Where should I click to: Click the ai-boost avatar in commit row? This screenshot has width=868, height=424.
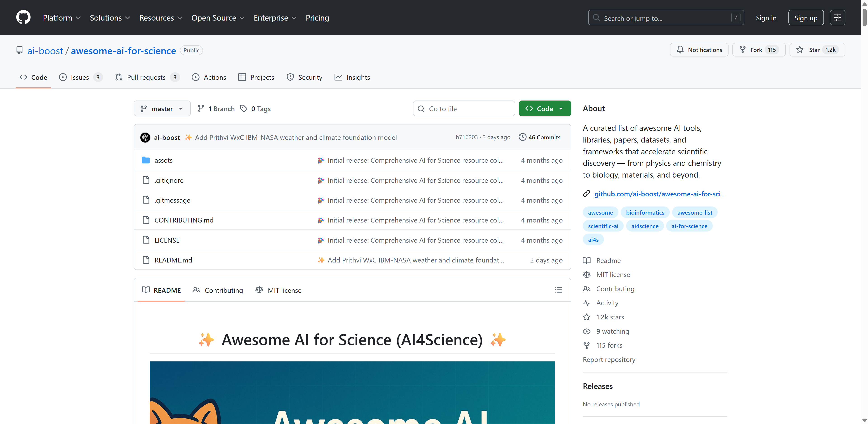145,137
